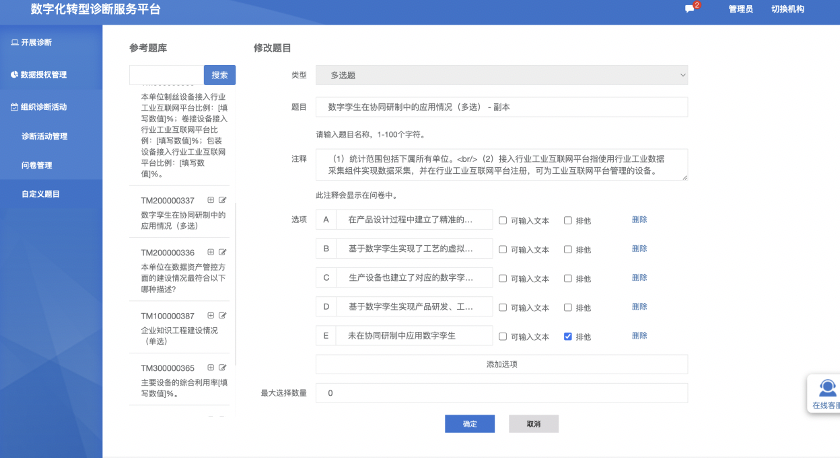Check 排他 for option B

[x=568, y=249]
